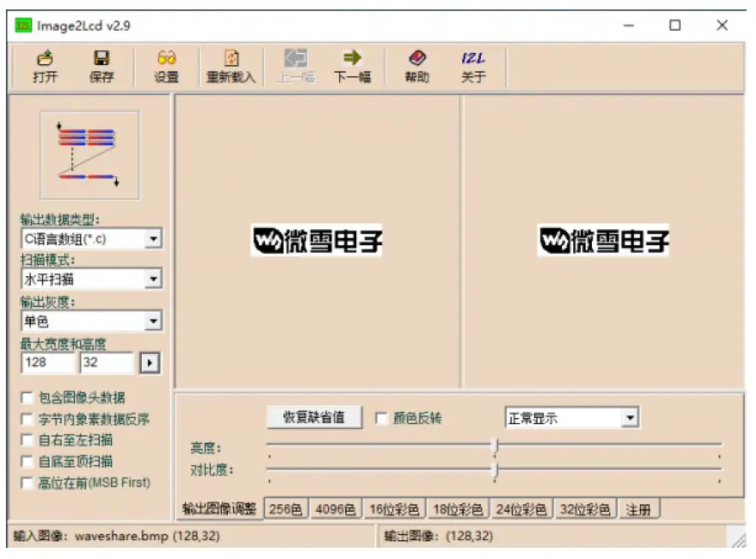The height and width of the screenshot is (559, 756).
Task: Enable the 包含图像头数据 checkbox
Action: (x=26, y=397)
